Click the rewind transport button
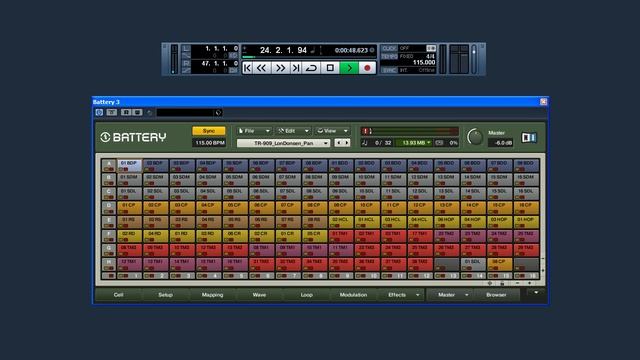Image resolution: width=640 pixels, height=360 pixels. point(262,68)
